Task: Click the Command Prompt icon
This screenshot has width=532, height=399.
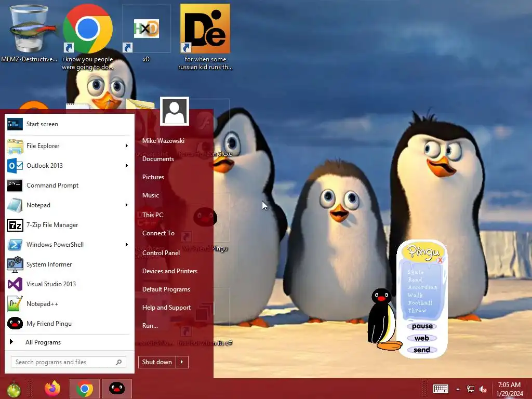Action: click(15, 185)
